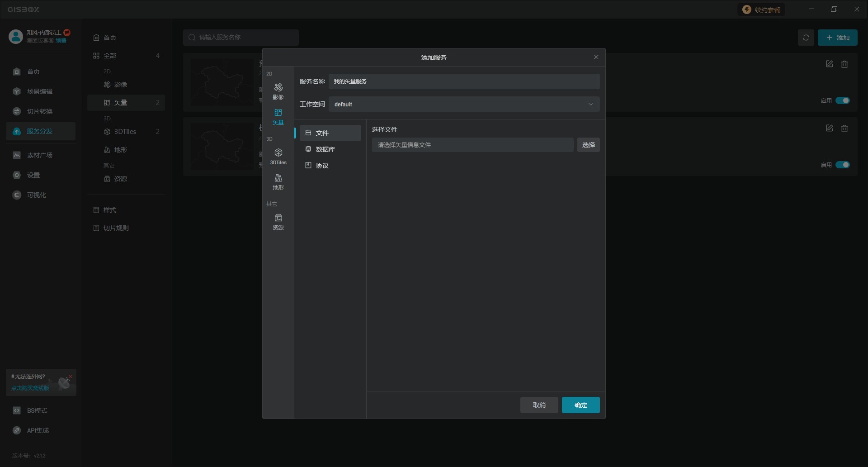Image resolution: width=868 pixels, height=467 pixels.
Task: Click the 服务名称 input field
Action: pyautogui.click(x=464, y=81)
